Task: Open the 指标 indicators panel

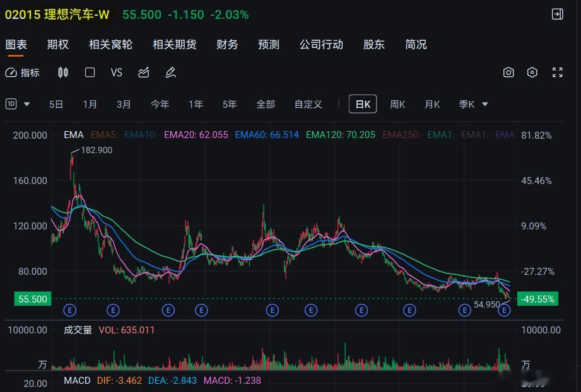Action: [x=22, y=72]
